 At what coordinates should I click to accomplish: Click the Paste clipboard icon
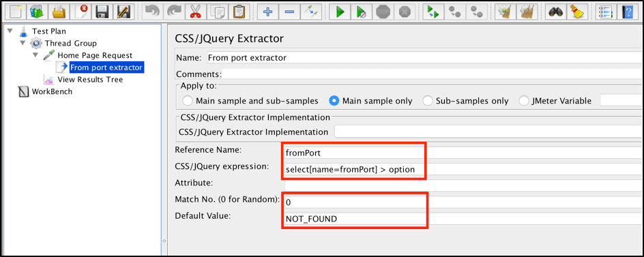(238, 12)
